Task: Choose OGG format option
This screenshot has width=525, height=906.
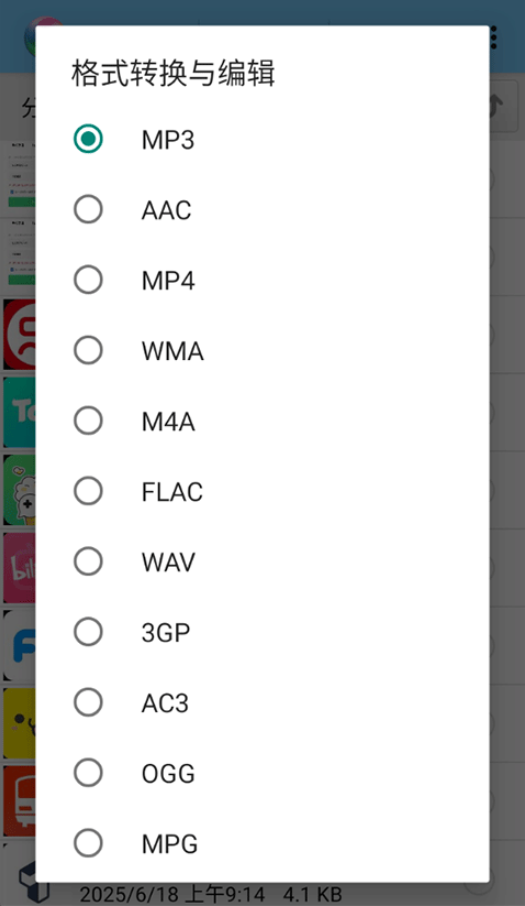Action: (88, 773)
